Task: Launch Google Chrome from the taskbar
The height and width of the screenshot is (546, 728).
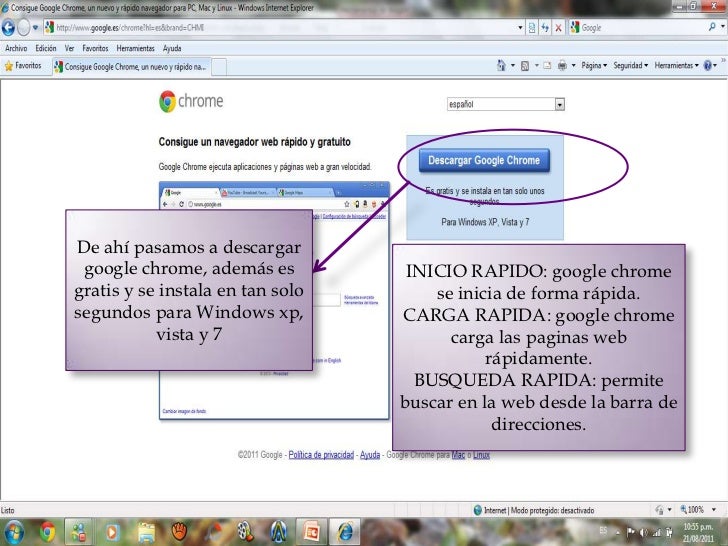Action: point(47,532)
